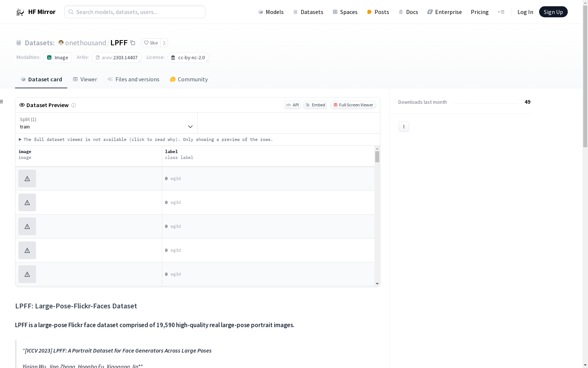Click the info icon next to Dataset Preview
The height and width of the screenshot is (368, 588).
73,105
